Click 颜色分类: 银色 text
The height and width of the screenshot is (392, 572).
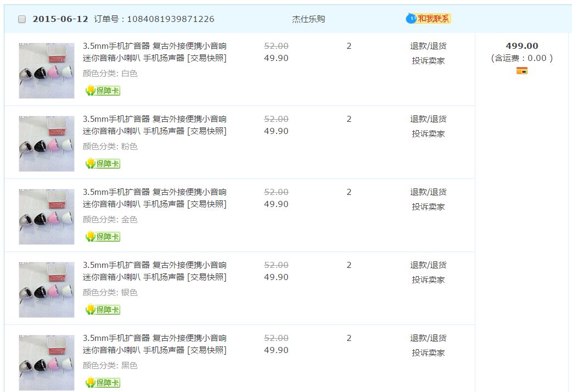coord(110,293)
